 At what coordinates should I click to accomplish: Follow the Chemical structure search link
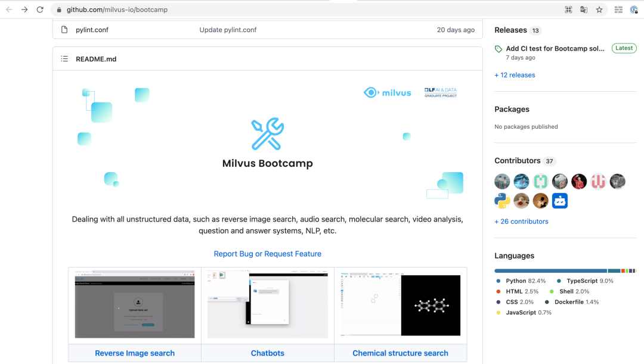pyautogui.click(x=401, y=353)
